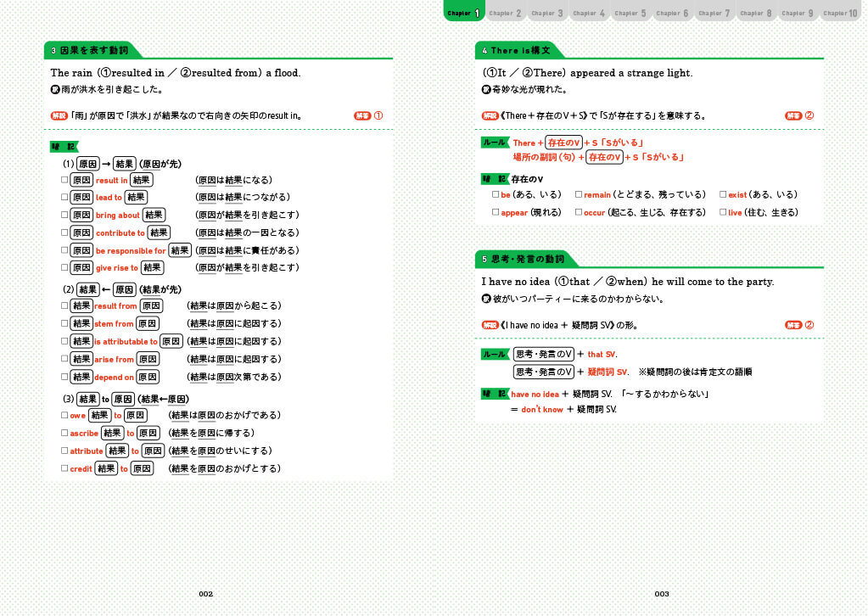The height and width of the screenshot is (616, 868).
Task: Click the ルール label in There is構文 section
Action: [493, 143]
